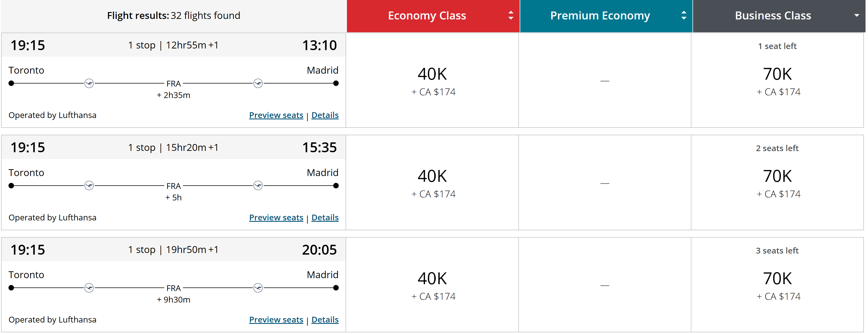Choose 40K economy fare on 15hr20m flight
This screenshot has width=868, height=334.
pyautogui.click(x=432, y=183)
